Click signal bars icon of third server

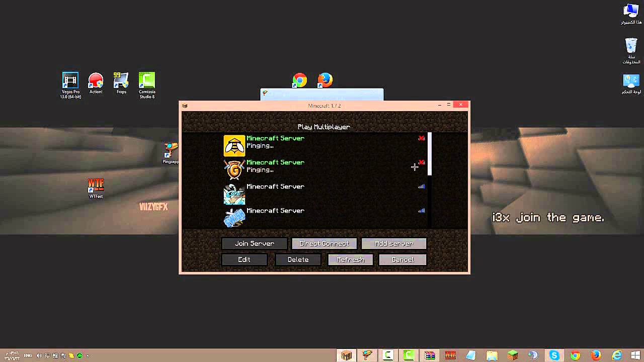click(422, 187)
